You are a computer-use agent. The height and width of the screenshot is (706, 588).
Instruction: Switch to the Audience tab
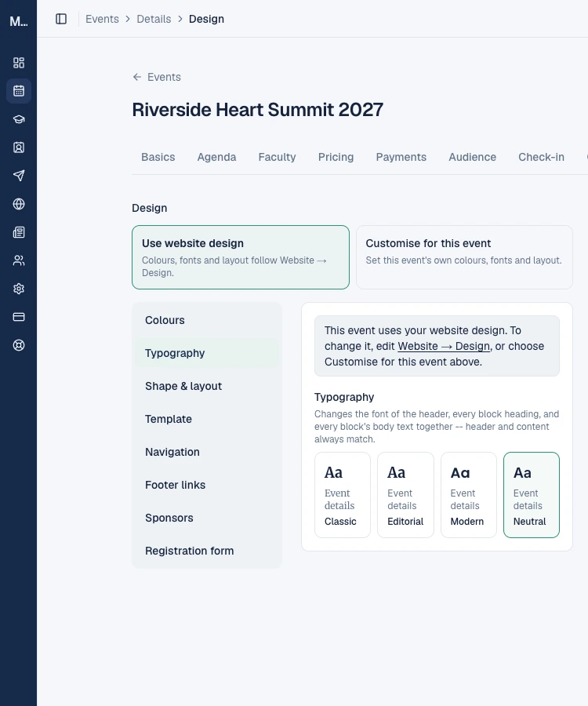[x=473, y=157]
